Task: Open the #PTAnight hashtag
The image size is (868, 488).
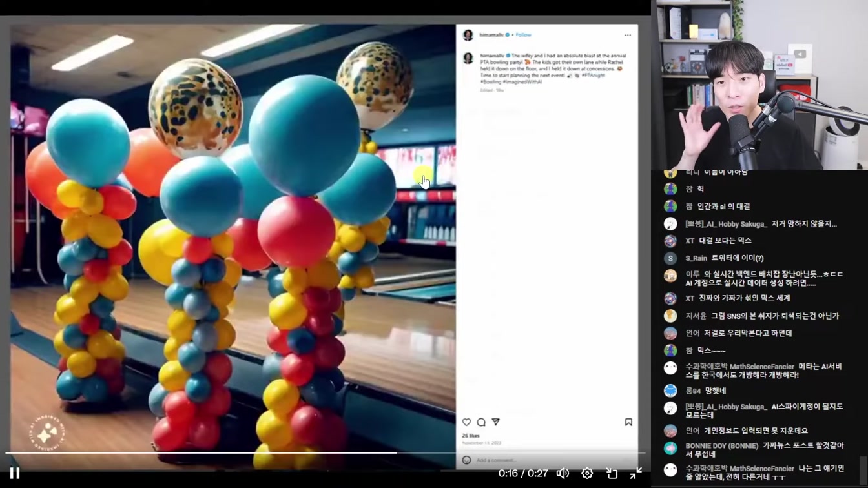Action: click(x=593, y=76)
